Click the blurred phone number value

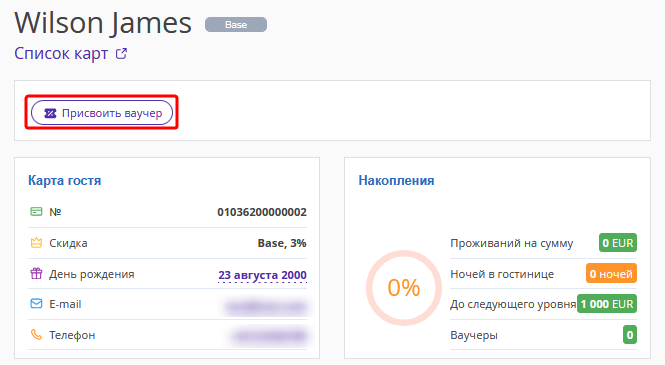point(269,336)
